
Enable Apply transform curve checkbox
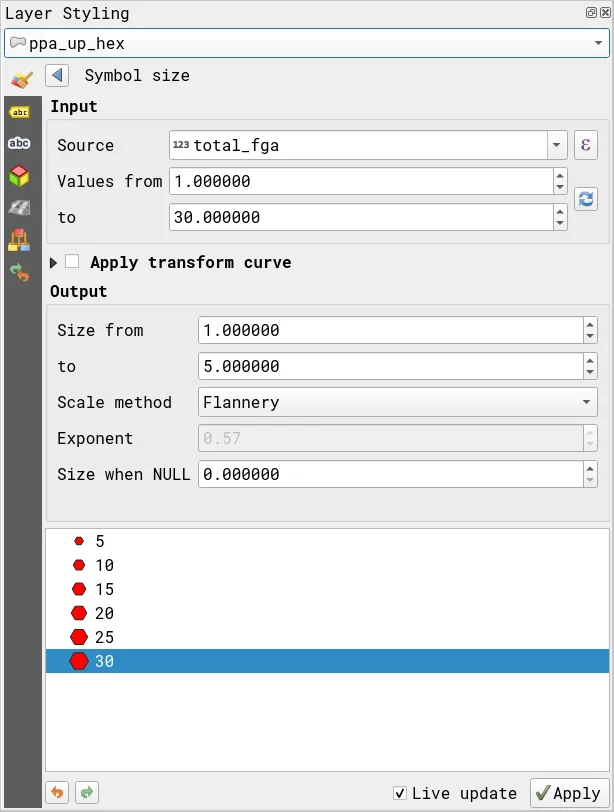coord(72,262)
